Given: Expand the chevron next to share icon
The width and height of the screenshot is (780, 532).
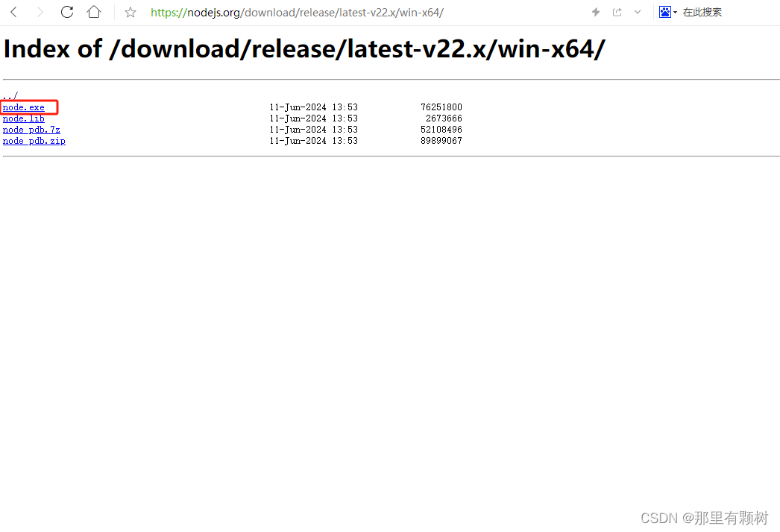Looking at the screenshot, I should [x=638, y=12].
